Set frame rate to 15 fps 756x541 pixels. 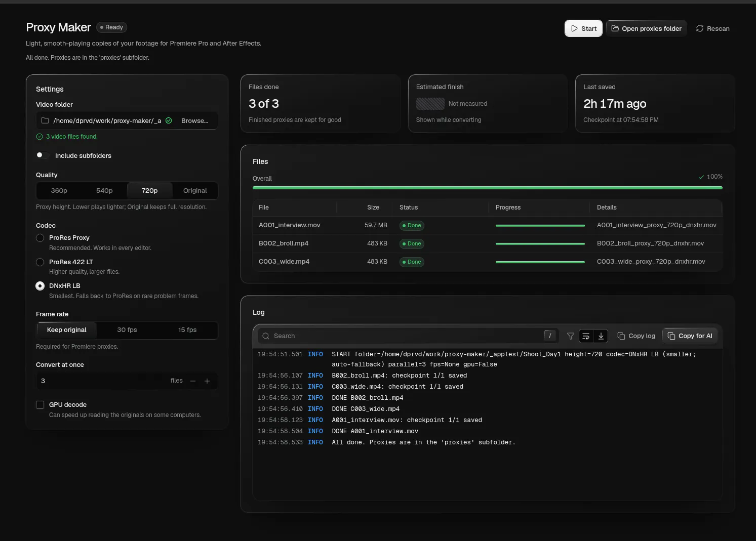(x=187, y=330)
